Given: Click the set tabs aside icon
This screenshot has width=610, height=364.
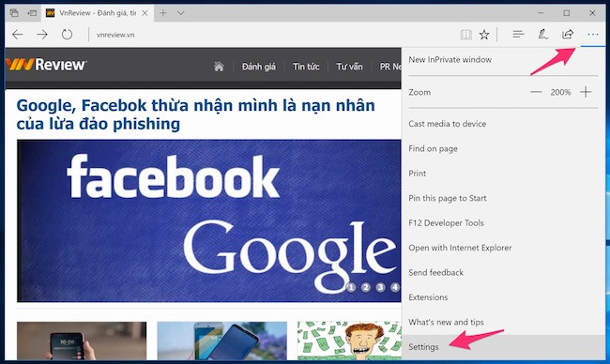Looking at the screenshot, I should pyautogui.click(x=32, y=13).
